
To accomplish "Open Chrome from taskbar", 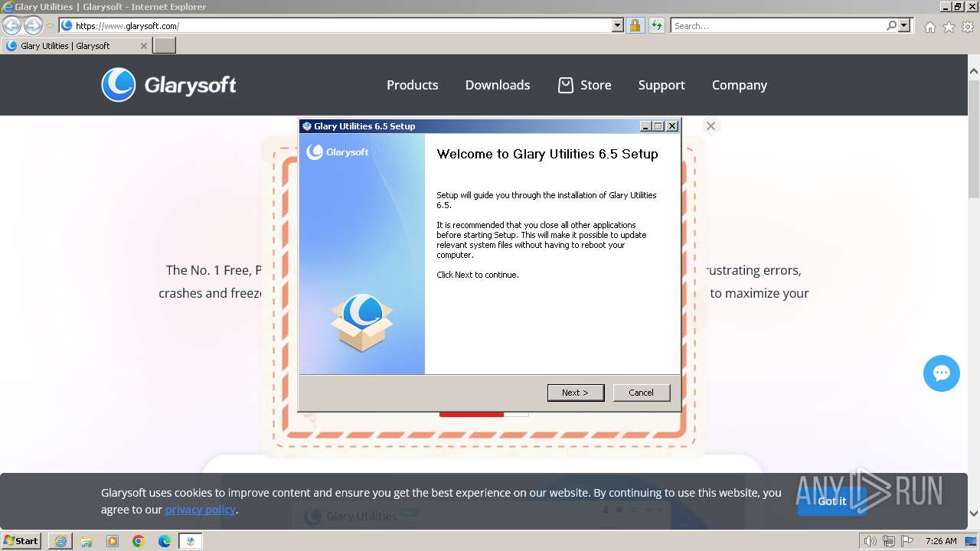I will click(x=139, y=541).
